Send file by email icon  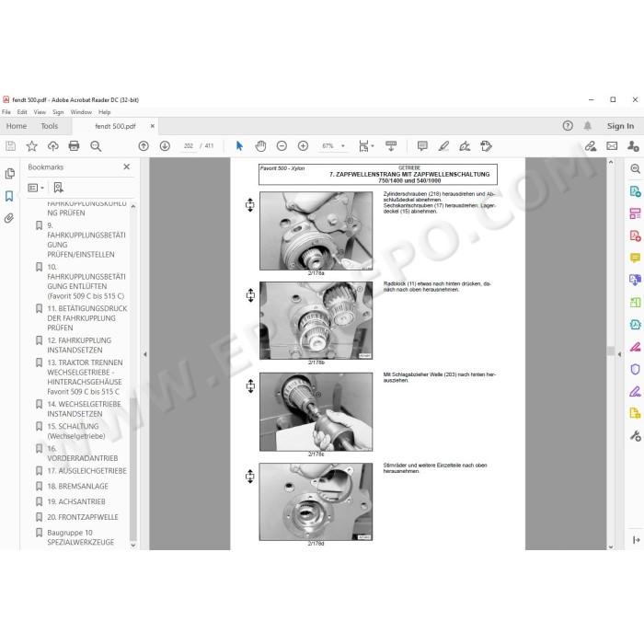tap(612, 145)
